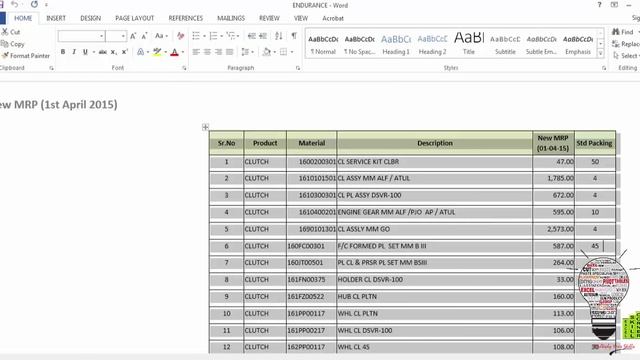This screenshot has height=360, width=640.
Task: Justify the paragraph text
Action: [x=230, y=52]
